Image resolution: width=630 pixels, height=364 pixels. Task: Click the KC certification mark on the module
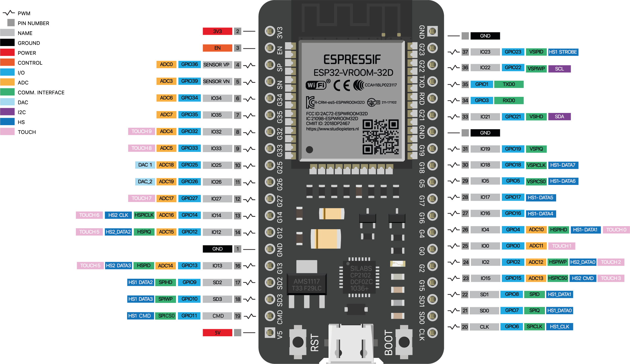(x=310, y=102)
